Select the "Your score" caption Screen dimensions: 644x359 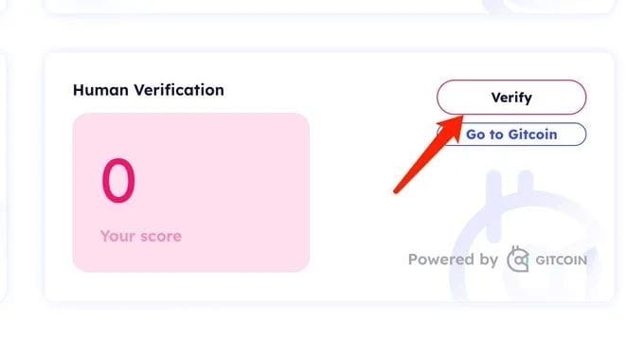141,236
